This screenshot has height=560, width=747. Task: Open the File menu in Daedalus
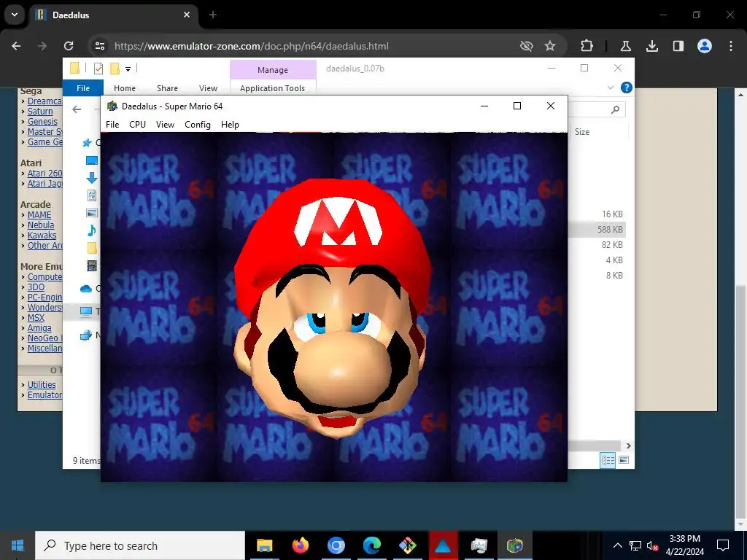click(x=112, y=124)
